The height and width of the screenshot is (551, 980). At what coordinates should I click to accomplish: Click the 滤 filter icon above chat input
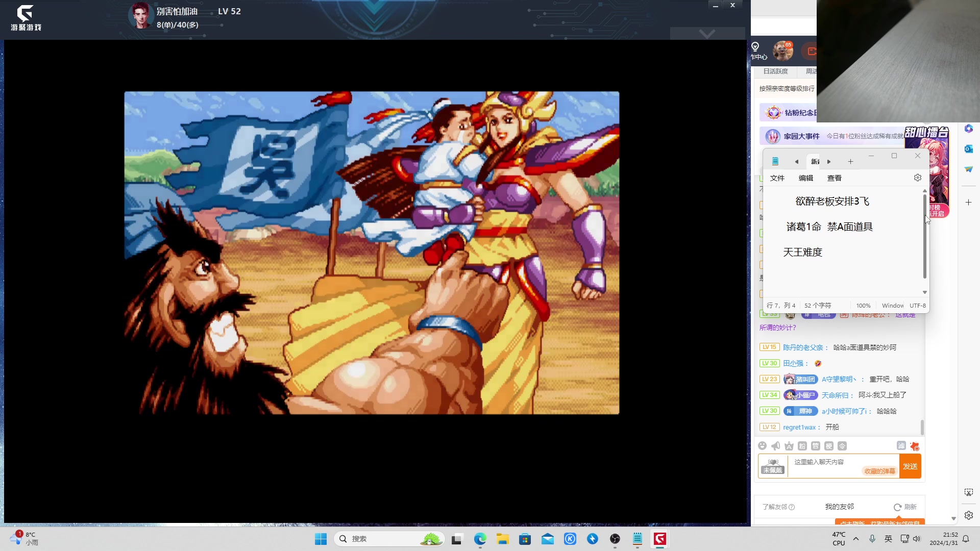click(901, 445)
